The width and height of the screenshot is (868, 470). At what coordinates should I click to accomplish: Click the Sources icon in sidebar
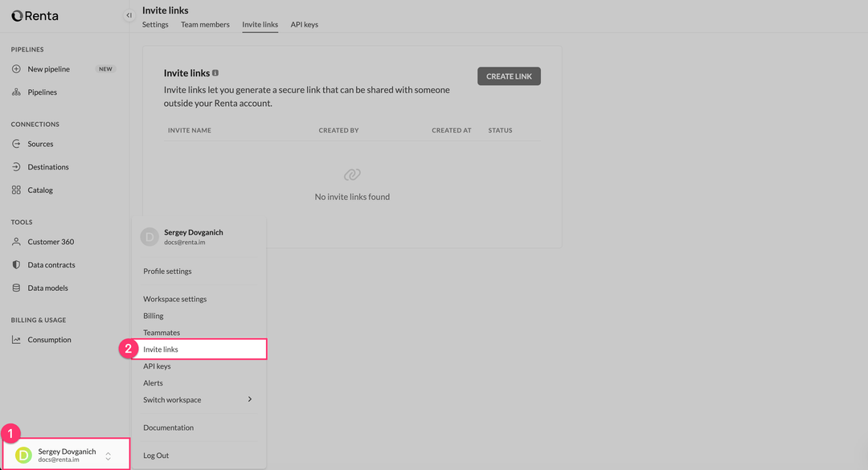[x=16, y=143]
